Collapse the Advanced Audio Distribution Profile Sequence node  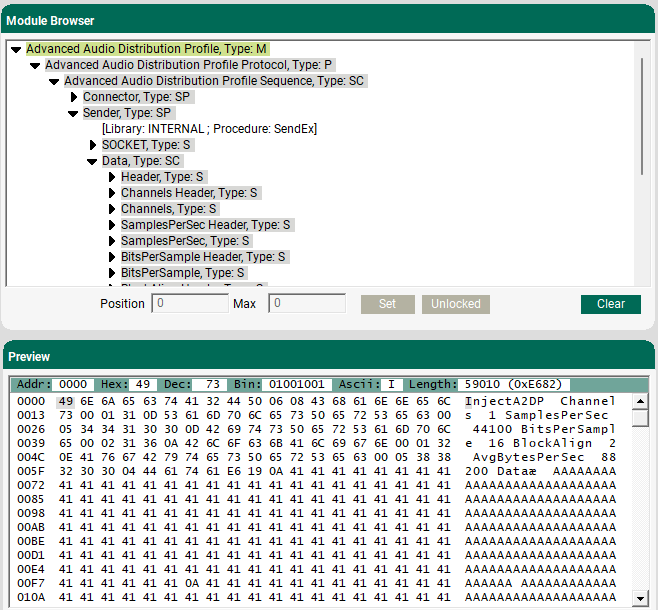coord(54,81)
